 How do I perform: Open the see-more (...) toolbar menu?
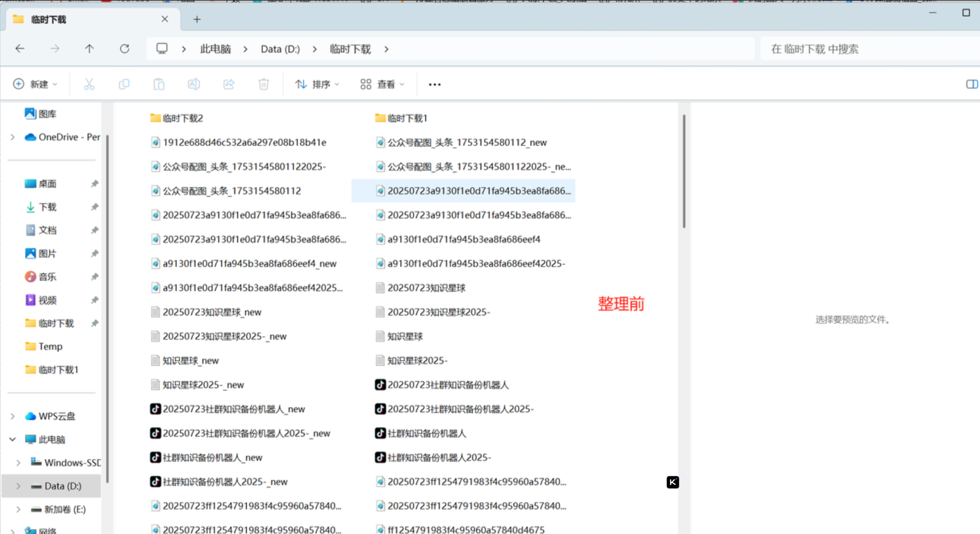click(435, 84)
